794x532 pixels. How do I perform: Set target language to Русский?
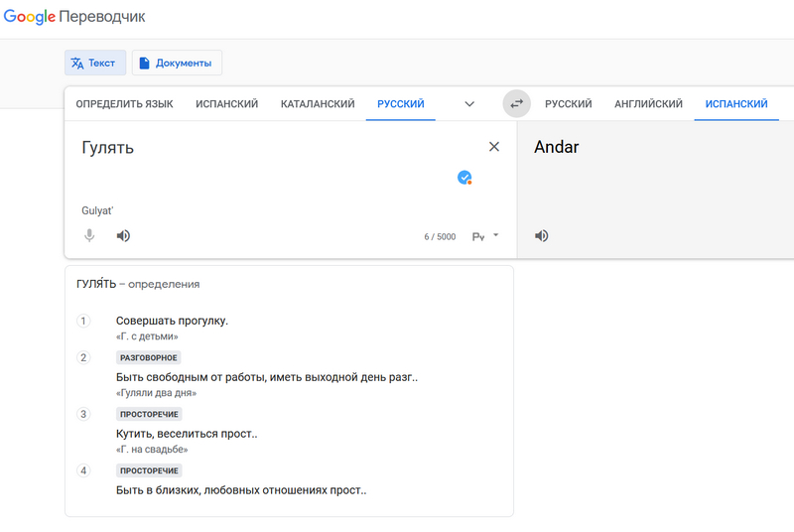click(x=568, y=104)
